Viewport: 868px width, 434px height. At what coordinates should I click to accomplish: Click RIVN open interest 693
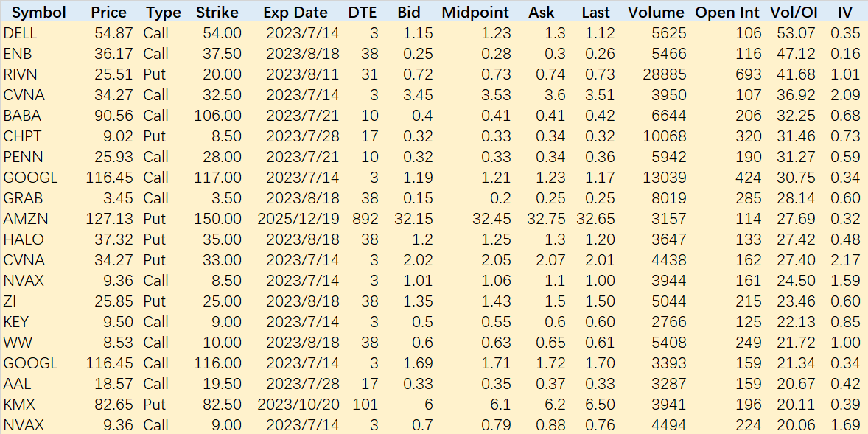coord(748,74)
